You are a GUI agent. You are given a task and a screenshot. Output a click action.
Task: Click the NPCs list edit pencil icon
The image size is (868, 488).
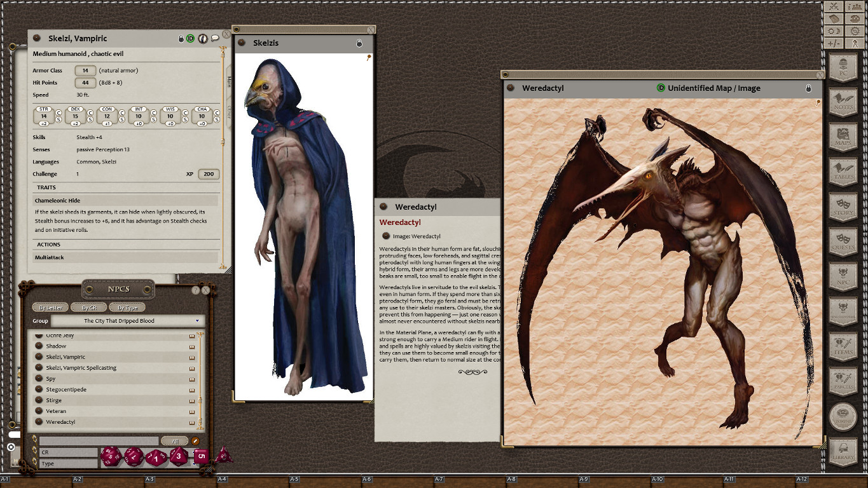pyautogui.click(x=195, y=440)
